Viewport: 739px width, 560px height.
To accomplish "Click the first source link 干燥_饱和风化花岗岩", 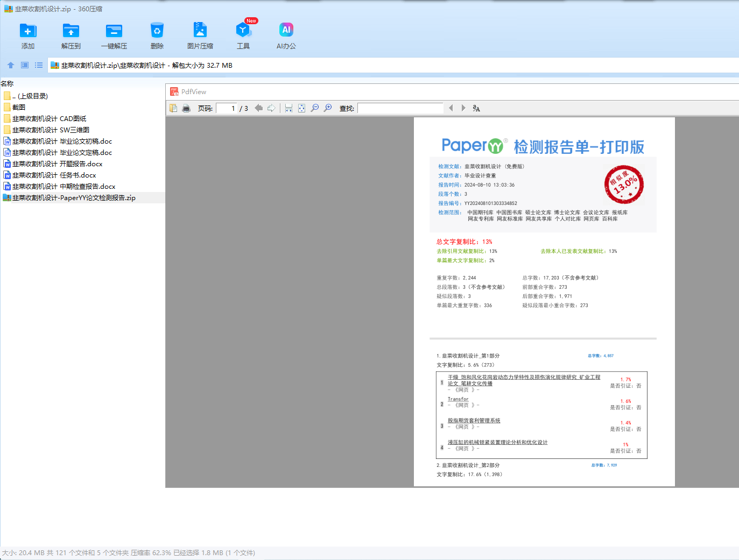I will tap(524, 380).
